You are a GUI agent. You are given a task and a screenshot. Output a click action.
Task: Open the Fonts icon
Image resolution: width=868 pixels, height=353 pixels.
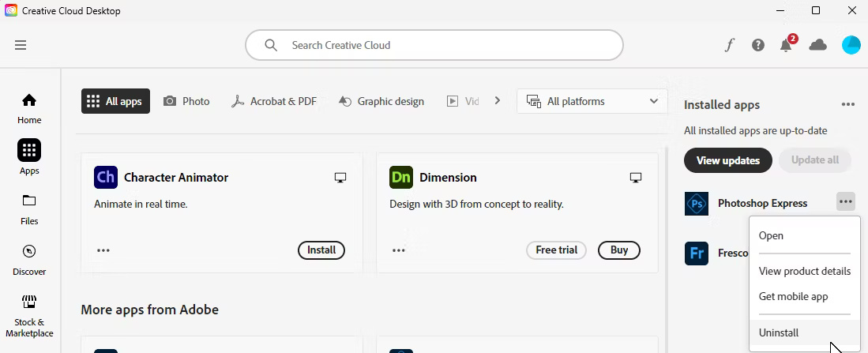729,45
